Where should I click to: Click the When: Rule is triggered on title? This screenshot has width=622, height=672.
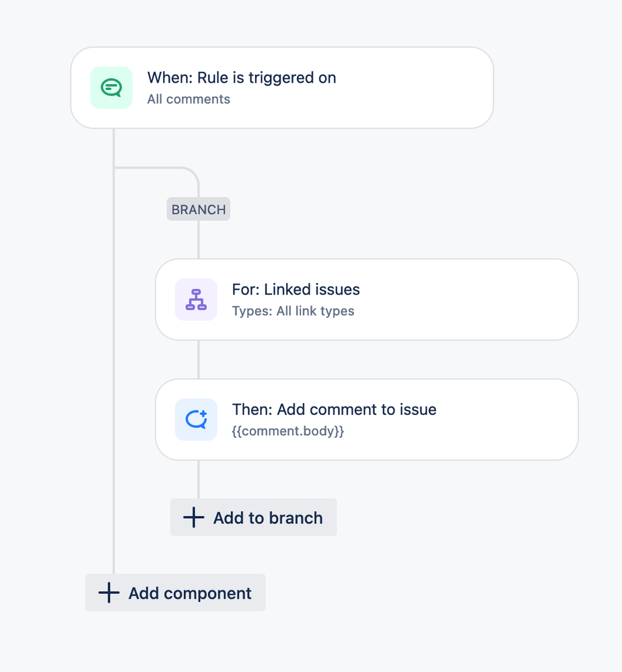[242, 78]
